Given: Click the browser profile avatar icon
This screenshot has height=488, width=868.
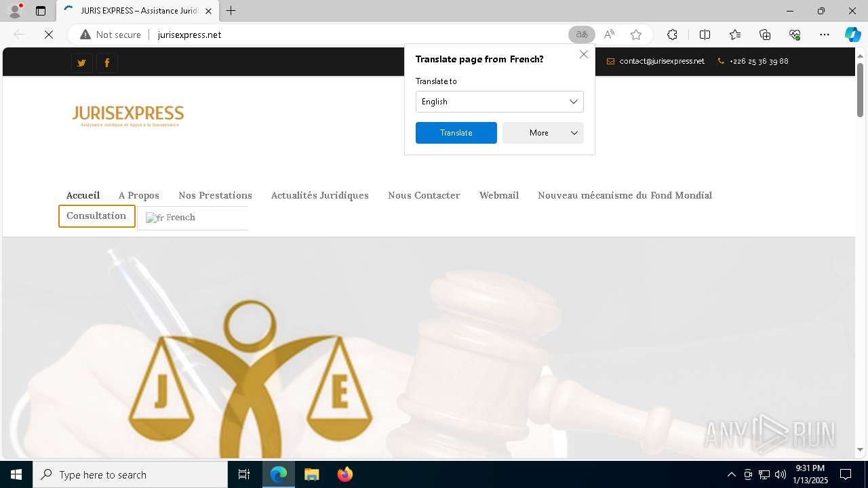Looking at the screenshot, I should click(14, 11).
